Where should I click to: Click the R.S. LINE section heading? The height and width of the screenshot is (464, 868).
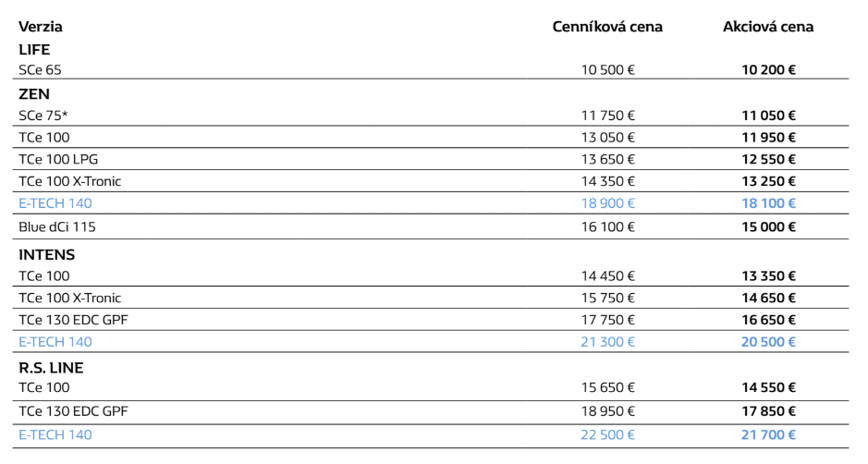coord(51,367)
